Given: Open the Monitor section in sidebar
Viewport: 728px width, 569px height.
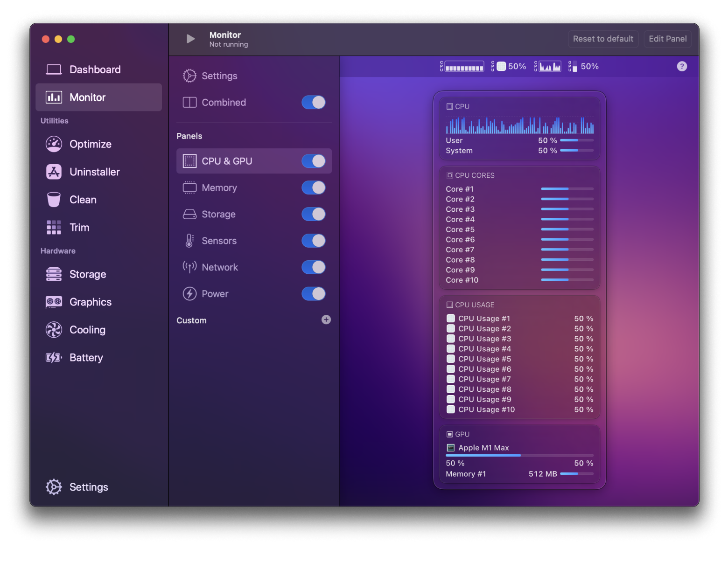Looking at the screenshot, I should click(99, 97).
